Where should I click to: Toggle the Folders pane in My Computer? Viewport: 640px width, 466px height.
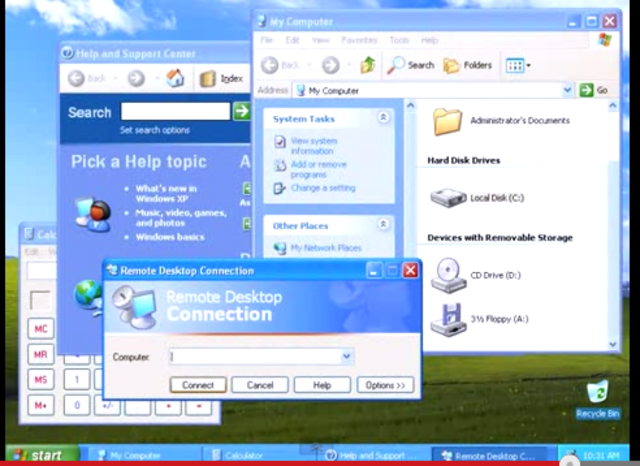pyautogui.click(x=468, y=65)
